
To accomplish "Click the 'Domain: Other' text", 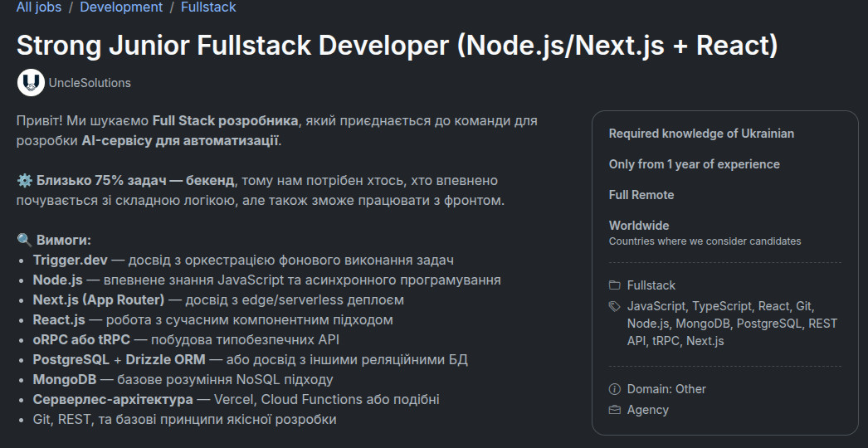I will click(x=666, y=389).
